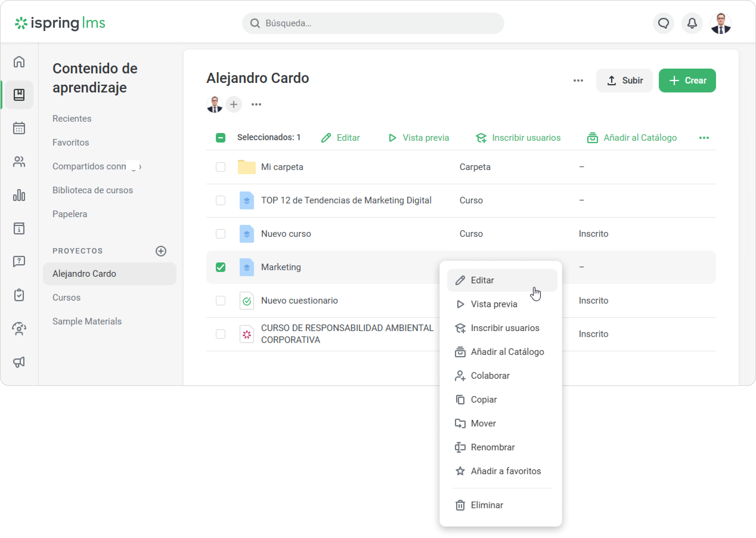Open the three-dot menu next to Subir
The width and height of the screenshot is (756, 538).
click(578, 81)
